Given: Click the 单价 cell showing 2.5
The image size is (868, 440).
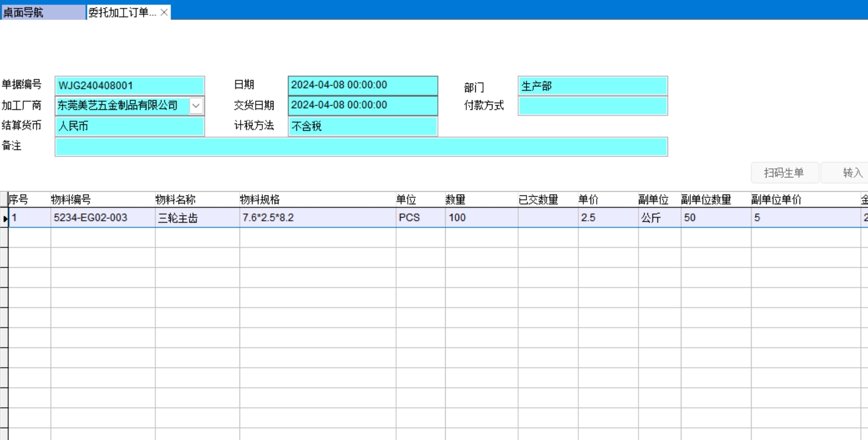Looking at the screenshot, I should 608,218.
